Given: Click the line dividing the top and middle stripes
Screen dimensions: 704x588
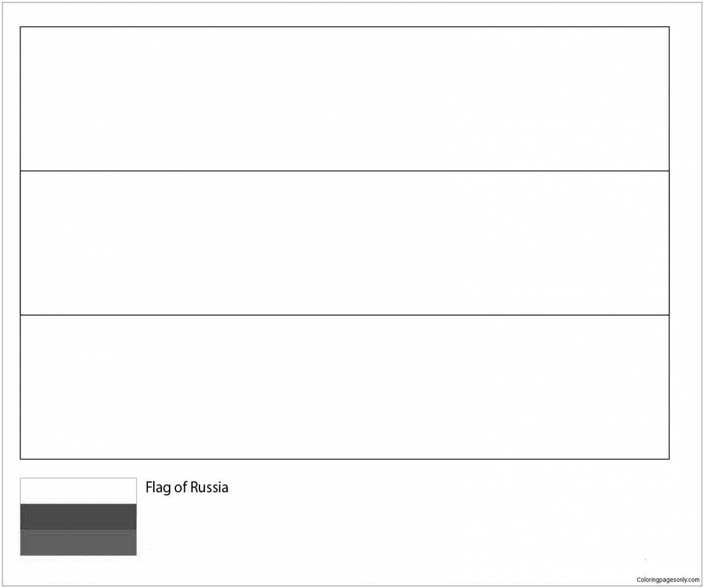Looking at the screenshot, I should pyautogui.click(x=344, y=171).
